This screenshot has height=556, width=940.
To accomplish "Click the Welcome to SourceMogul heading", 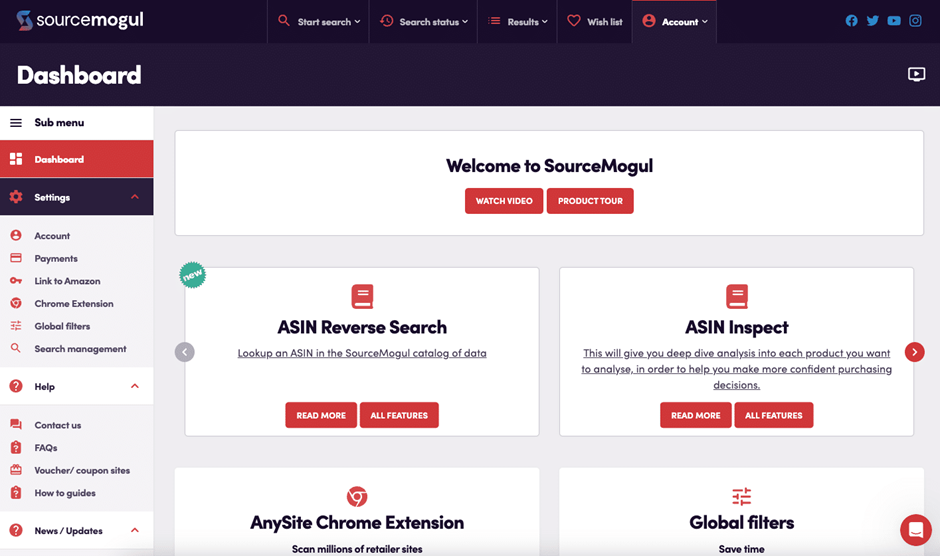I will [x=549, y=166].
